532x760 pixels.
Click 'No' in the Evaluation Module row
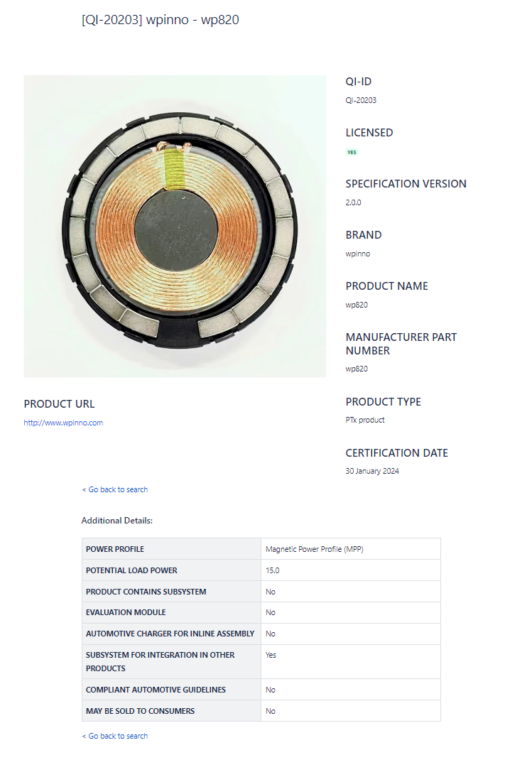pyautogui.click(x=271, y=613)
